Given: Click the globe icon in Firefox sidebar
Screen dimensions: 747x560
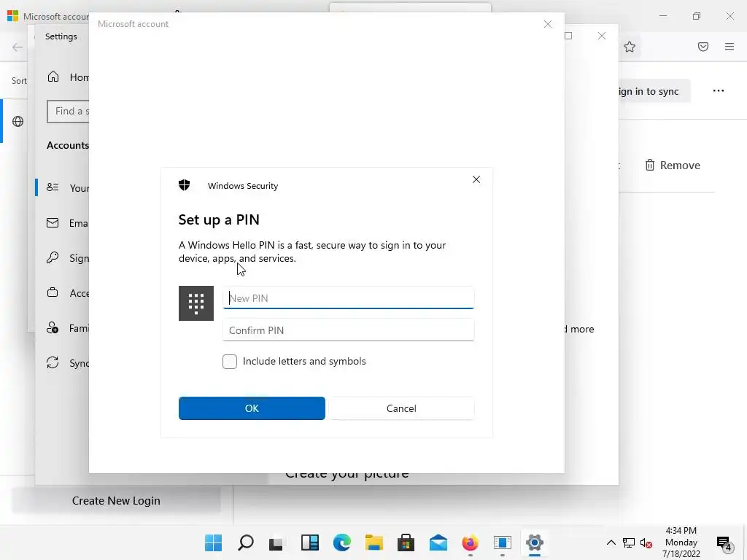Looking at the screenshot, I should [18, 122].
